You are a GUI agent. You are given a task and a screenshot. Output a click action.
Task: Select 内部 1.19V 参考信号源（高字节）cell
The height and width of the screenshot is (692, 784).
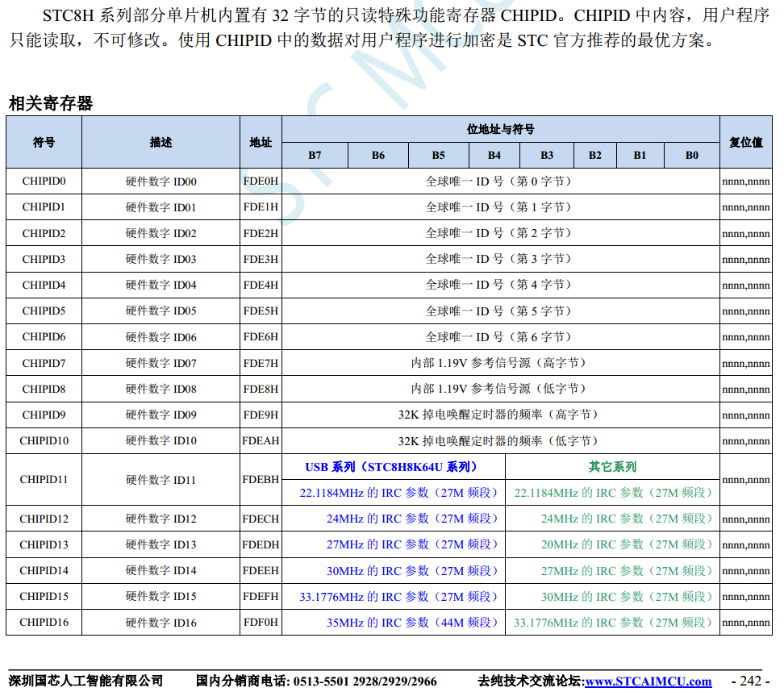pyautogui.click(x=499, y=363)
